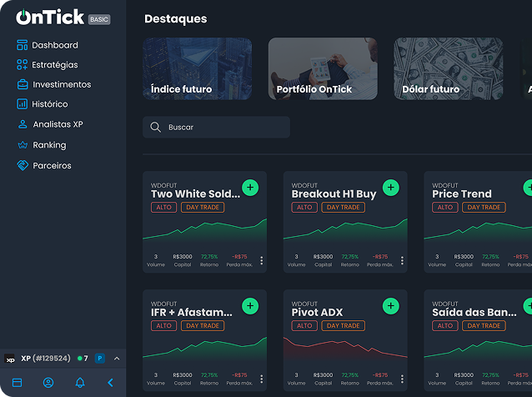Expand the XP account chevron
The height and width of the screenshot is (397, 532).
coord(117,359)
